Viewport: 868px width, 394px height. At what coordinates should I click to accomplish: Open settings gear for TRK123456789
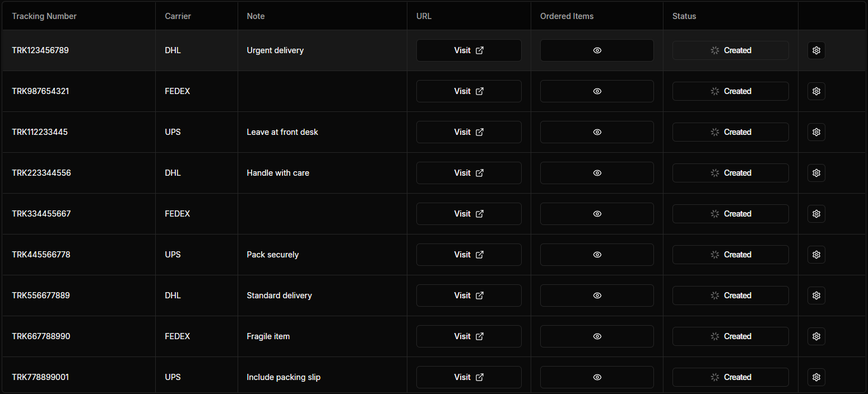816,50
